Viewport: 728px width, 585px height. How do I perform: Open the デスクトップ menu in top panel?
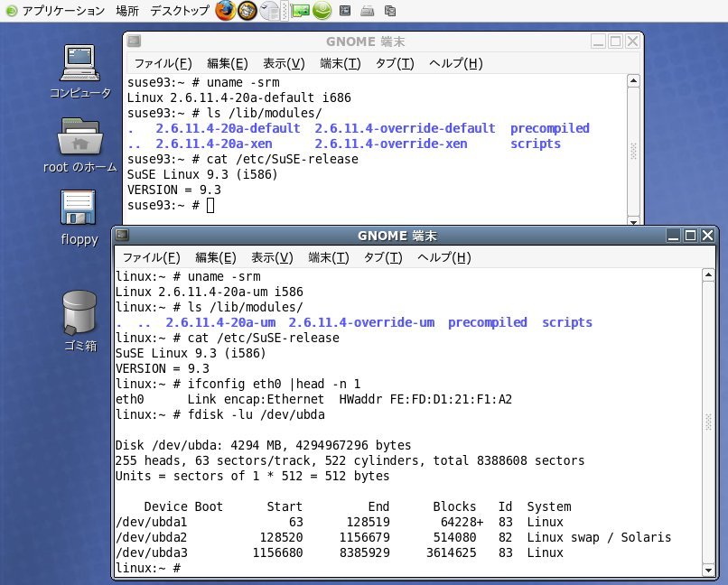[180, 10]
